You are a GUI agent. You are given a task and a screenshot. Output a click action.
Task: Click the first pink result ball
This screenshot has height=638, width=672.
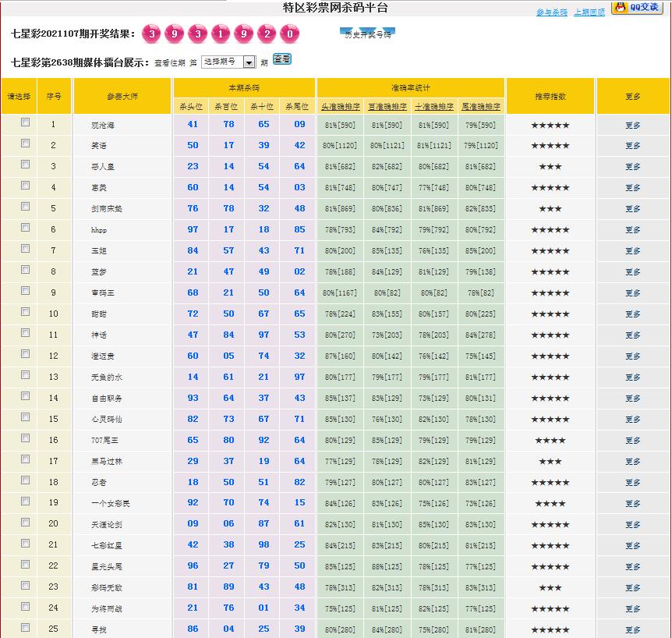152,34
